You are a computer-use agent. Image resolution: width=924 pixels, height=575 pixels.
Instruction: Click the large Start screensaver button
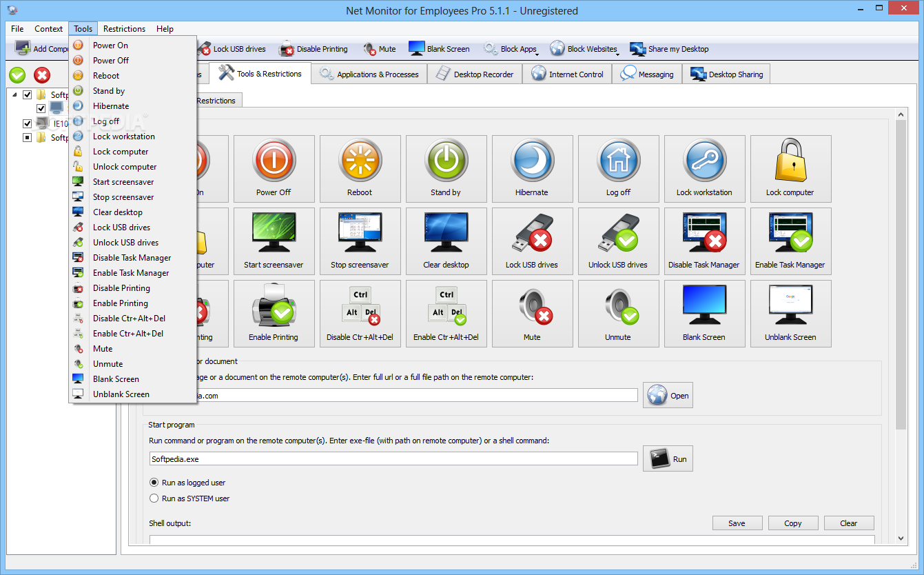[x=274, y=241]
